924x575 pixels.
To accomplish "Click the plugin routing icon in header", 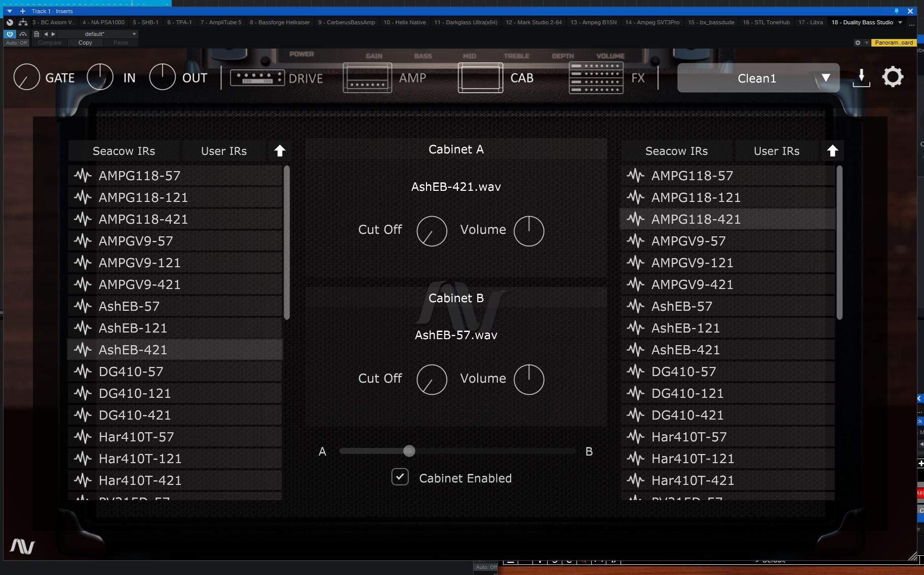I will (x=23, y=22).
